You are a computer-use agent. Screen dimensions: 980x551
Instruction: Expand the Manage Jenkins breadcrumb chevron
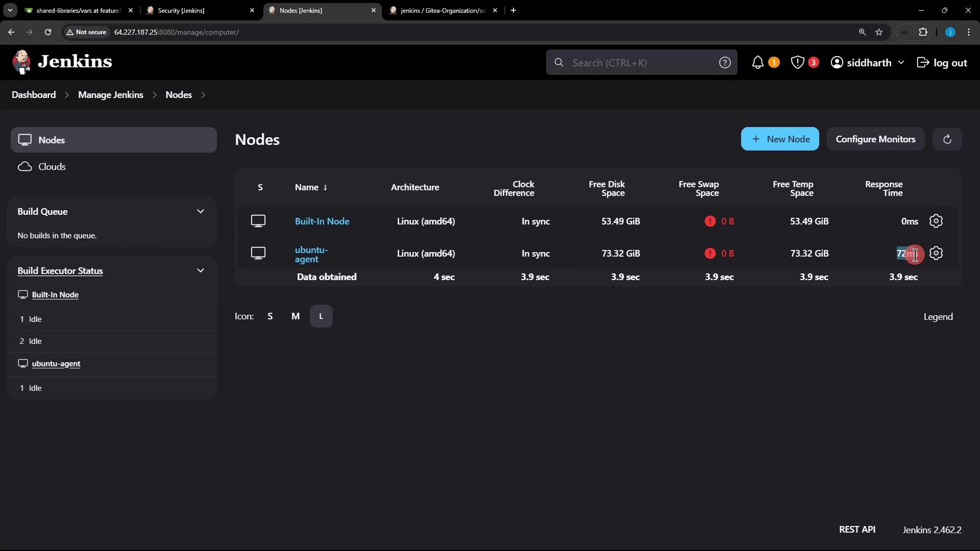point(154,95)
